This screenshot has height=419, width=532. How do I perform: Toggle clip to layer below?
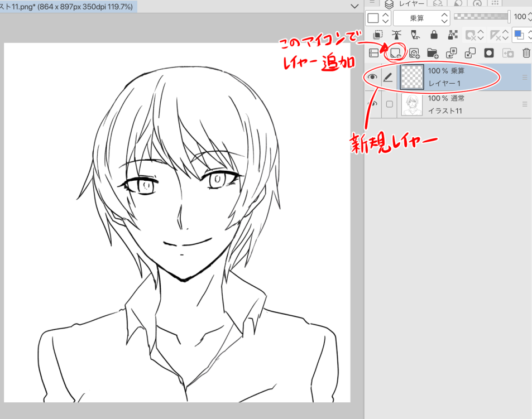pos(378,35)
